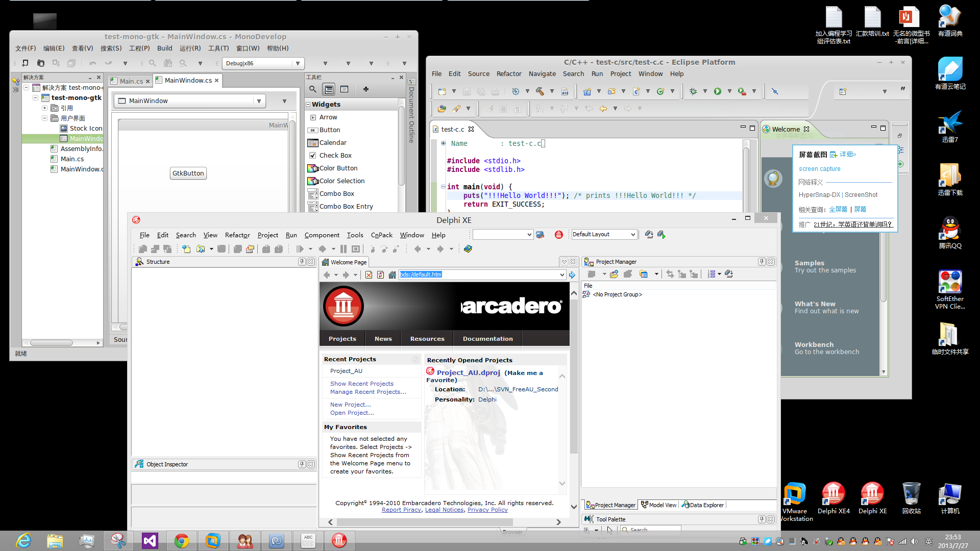980x551 pixels.
Task: Click the New wizard icon in Eclipse
Action: (442, 91)
